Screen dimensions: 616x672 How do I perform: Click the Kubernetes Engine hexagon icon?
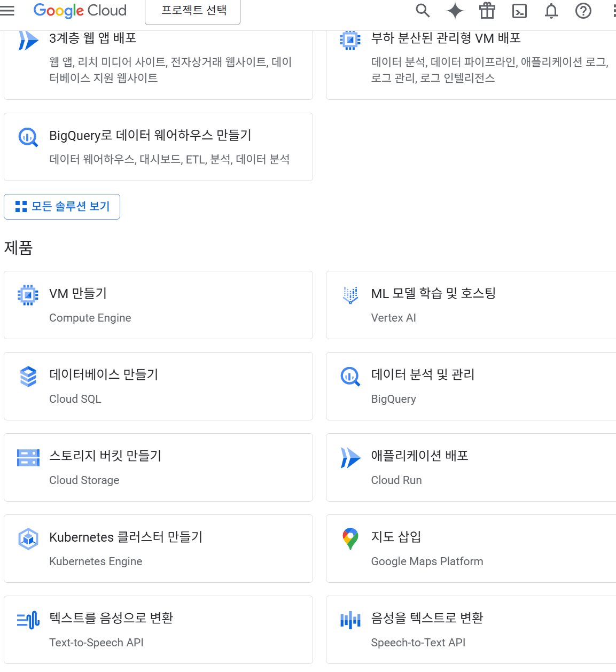[x=28, y=539]
